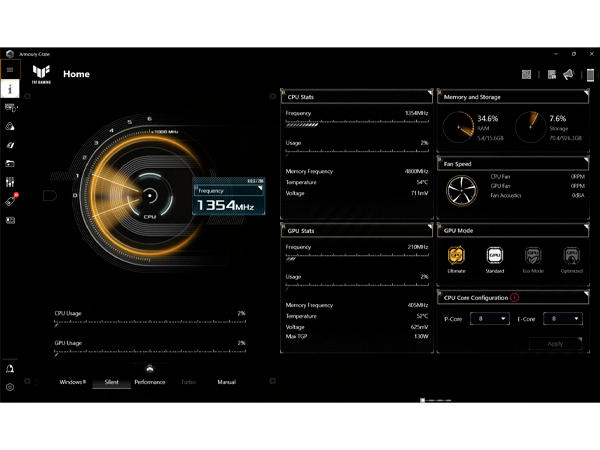
Task: Open the User Center bell icon
Action: (x=10, y=369)
